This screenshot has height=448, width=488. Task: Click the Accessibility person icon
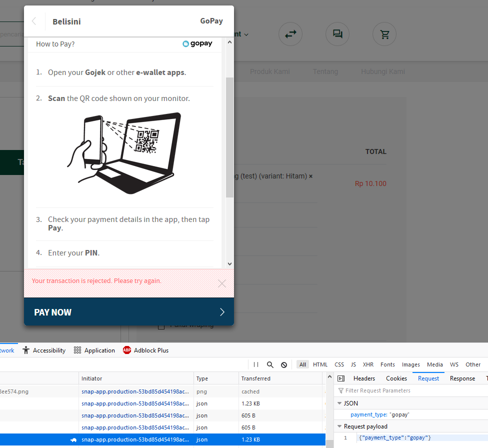pos(26,350)
